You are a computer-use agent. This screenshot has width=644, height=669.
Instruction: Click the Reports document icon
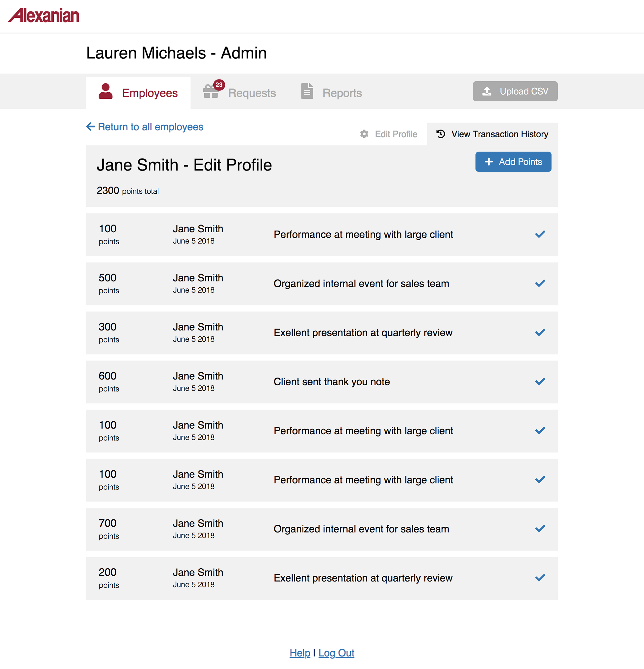tap(307, 91)
